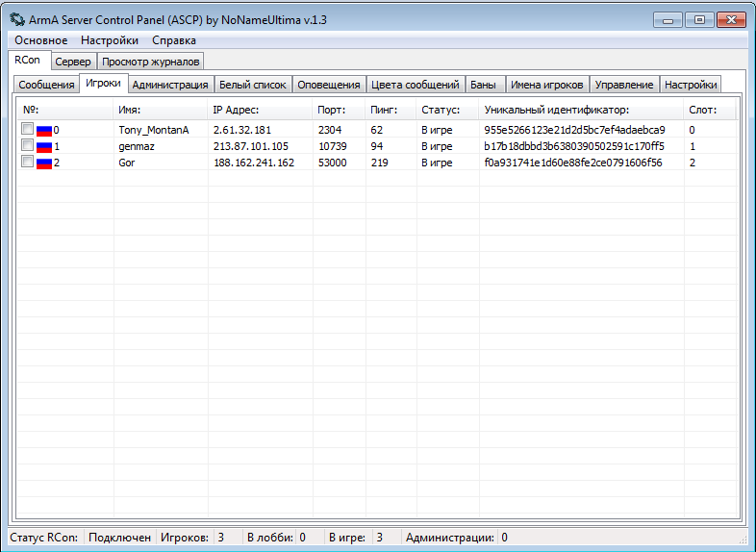Click the Russian flag icon for Tony_MontanA
Viewport: 756px width, 552px height.
(44, 130)
